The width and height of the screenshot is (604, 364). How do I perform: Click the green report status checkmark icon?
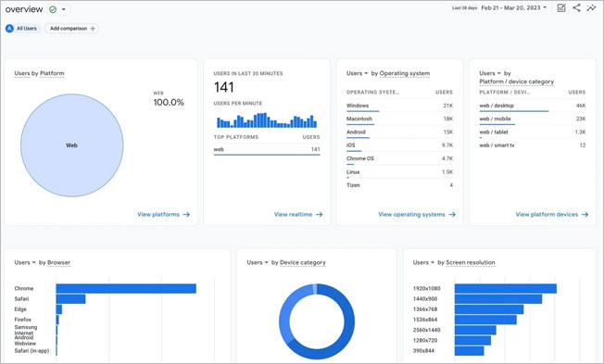click(x=53, y=9)
